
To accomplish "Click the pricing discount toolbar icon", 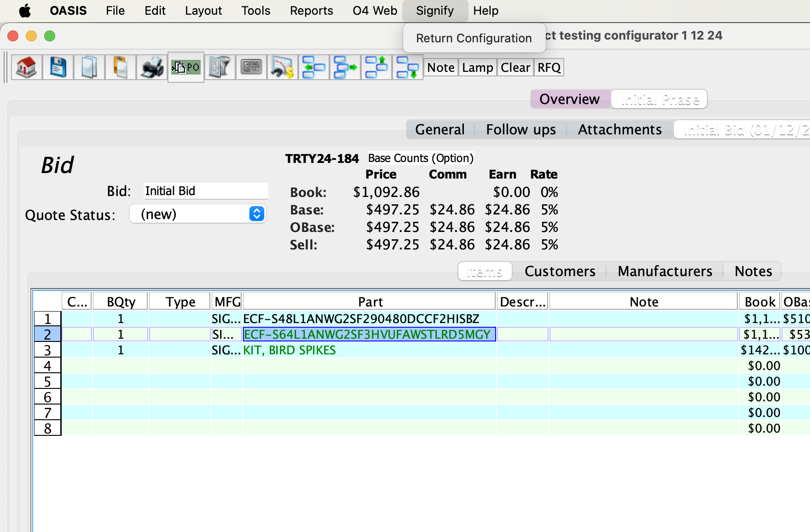I will (x=282, y=67).
